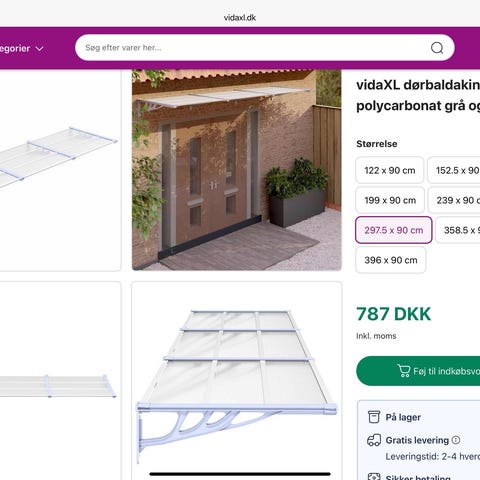Choose the 239 x 90 size option
Image resolution: width=480 pixels, height=480 pixels.
[454, 200]
